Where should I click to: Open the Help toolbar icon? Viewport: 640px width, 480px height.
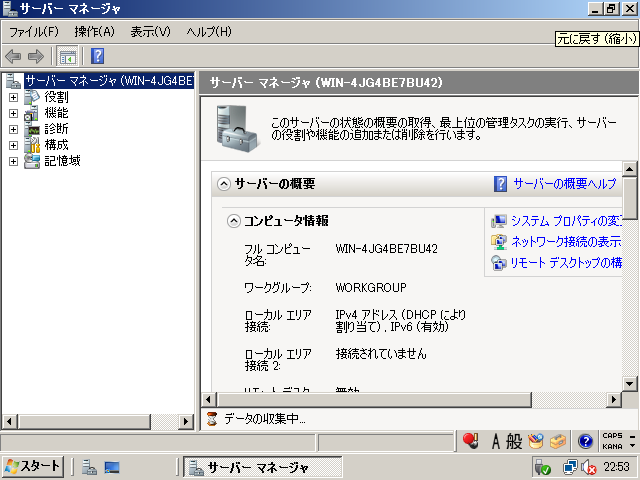(x=97, y=56)
